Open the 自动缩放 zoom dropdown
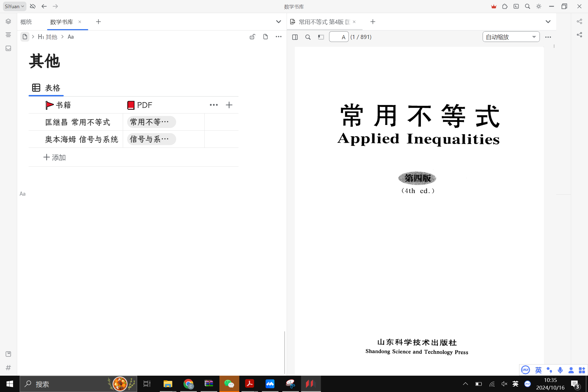Screen dimensions: 588x392 coord(511,37)
